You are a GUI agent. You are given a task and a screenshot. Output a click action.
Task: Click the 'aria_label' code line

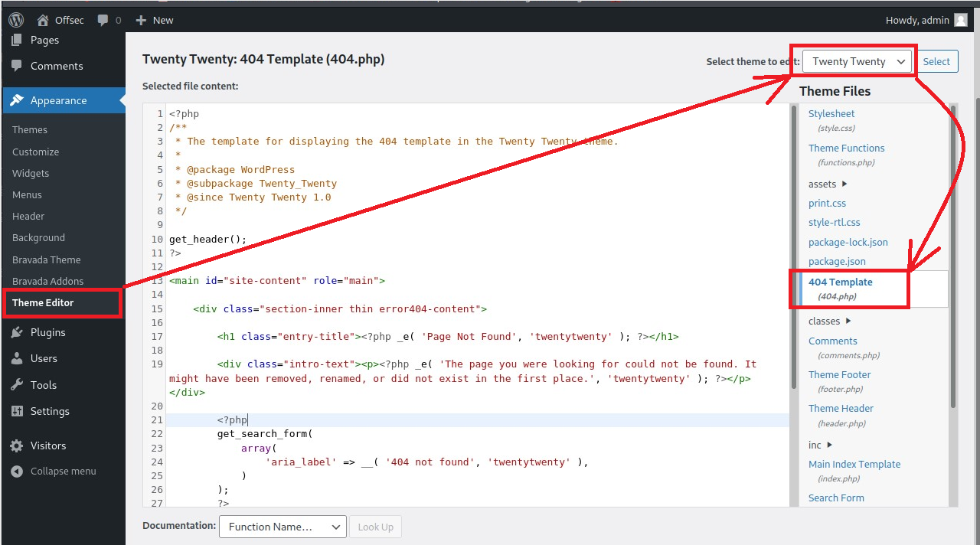pos(426,462)
